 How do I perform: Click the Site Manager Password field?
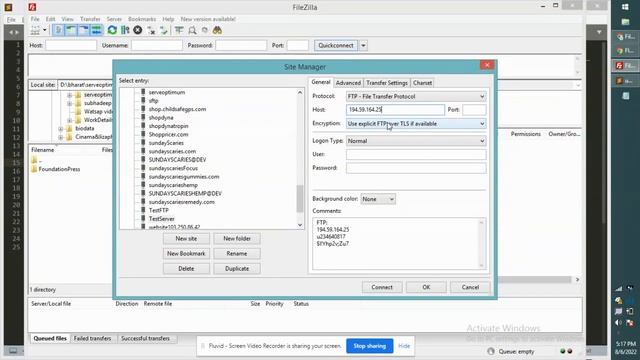[416, 168]
